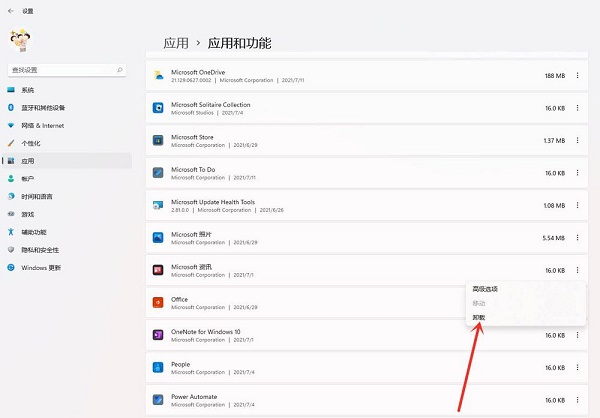Click the Microsoft Solitaire Collection name
This screenshot has height=418, width=600.
[210, 104]
